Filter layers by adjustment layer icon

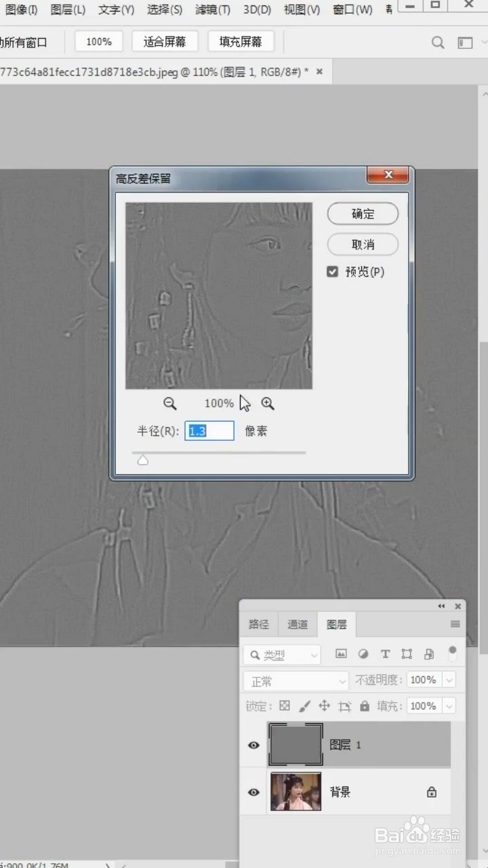(363, 654)
